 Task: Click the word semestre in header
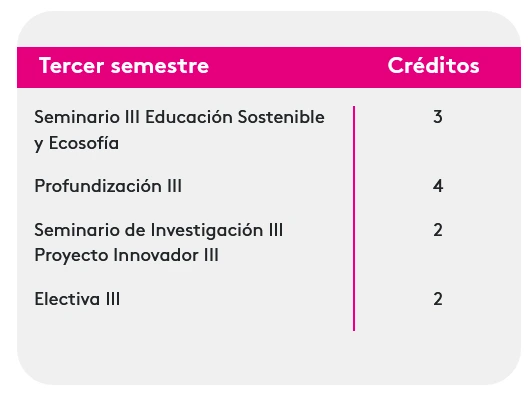pos(160,65)
